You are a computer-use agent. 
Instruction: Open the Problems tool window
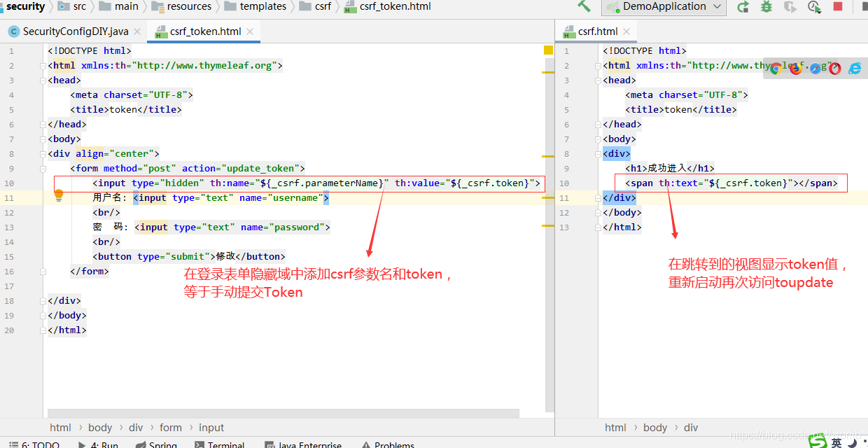coord(387,444)
